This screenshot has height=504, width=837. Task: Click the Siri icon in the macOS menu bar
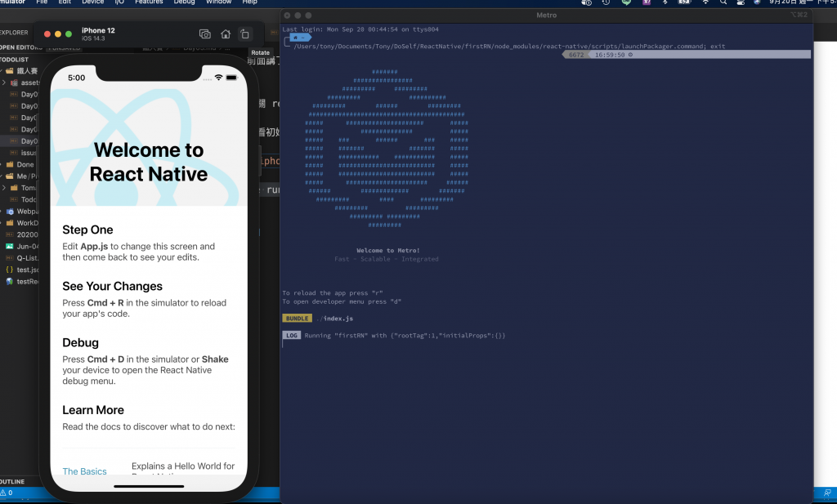[757, 2]
